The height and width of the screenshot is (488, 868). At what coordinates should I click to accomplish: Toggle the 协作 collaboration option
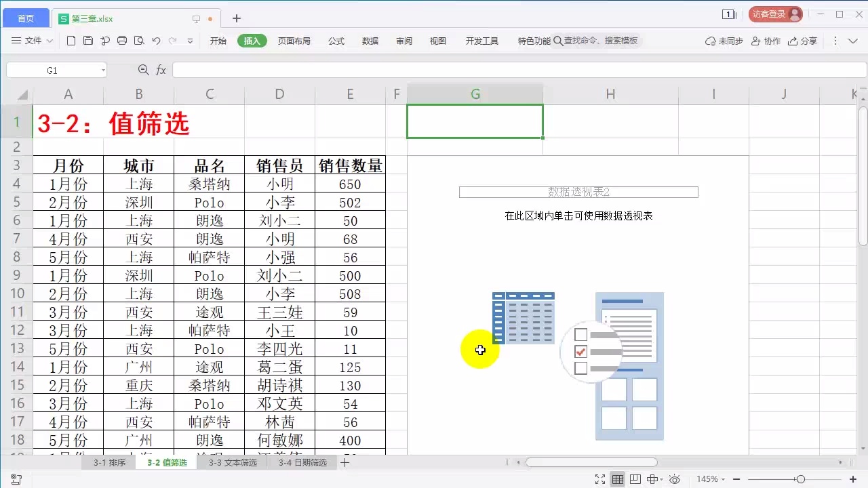pos(766,41)
